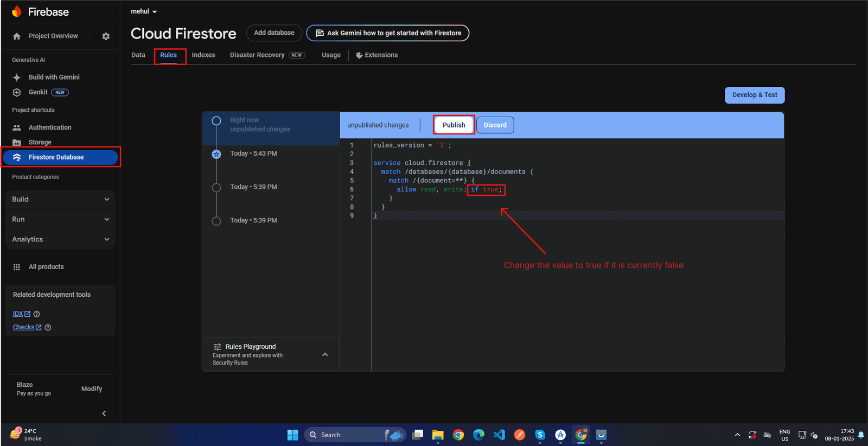Click help icon next to IDX link

[37, 314]
